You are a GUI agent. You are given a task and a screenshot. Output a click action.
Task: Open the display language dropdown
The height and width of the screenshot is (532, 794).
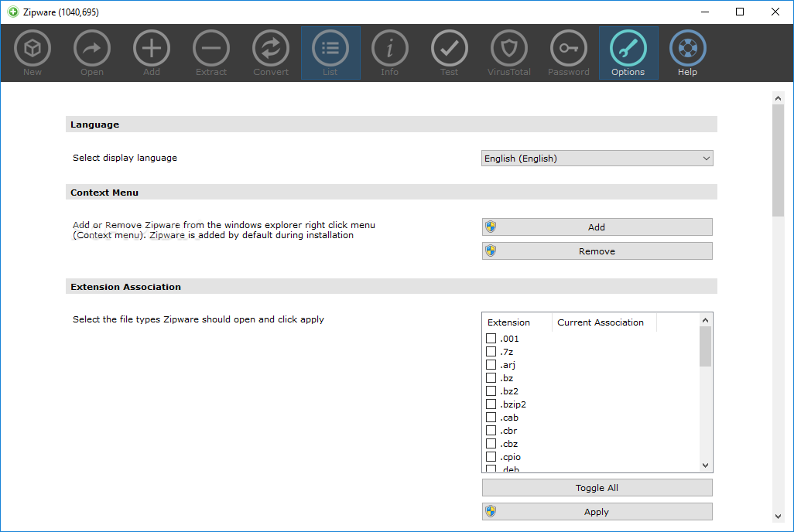[x=597, y=159]
